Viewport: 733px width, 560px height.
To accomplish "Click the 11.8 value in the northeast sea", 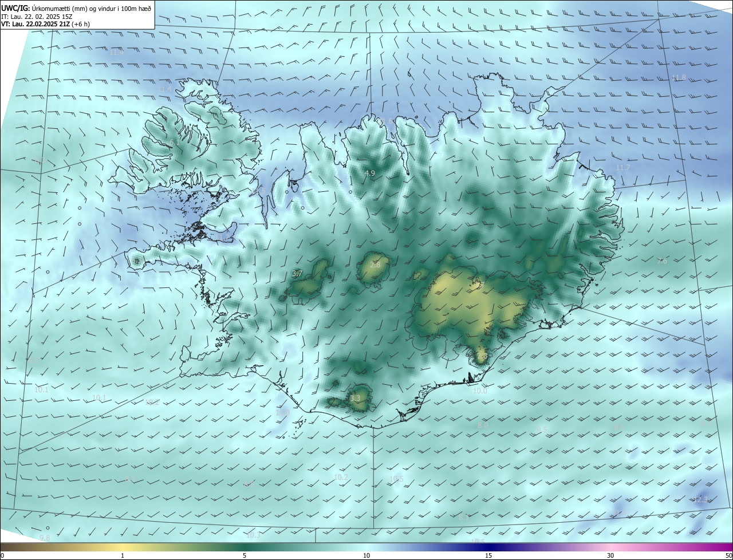I will [x=679, y=77].
